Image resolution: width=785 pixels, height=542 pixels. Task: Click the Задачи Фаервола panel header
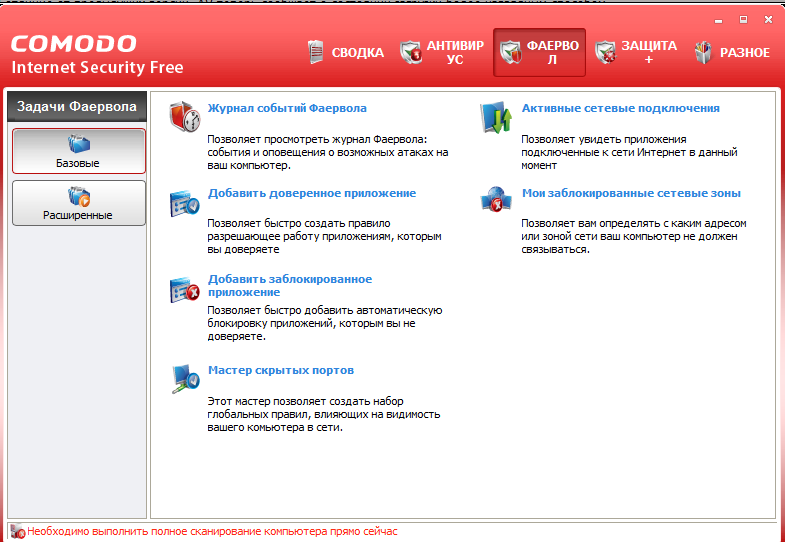[x=77, y=106]
